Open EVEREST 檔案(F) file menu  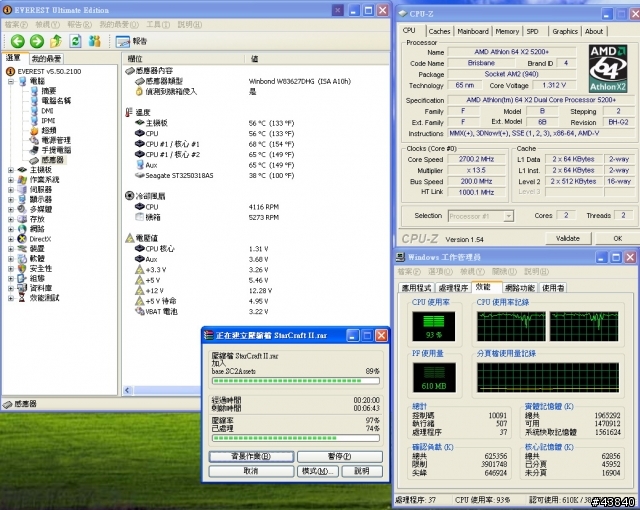click(16, 25)
